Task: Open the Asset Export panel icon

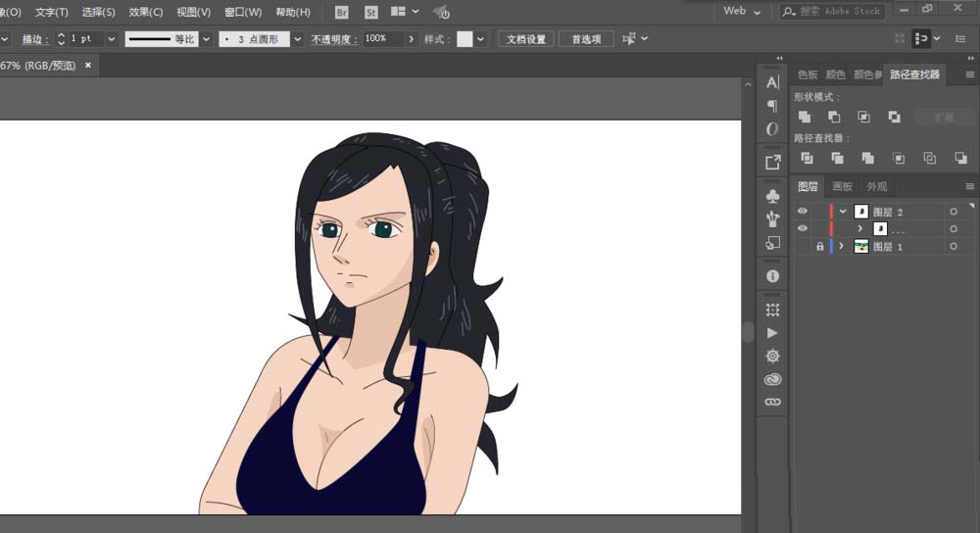Action: pyautogui.click(x=772, y=163)
